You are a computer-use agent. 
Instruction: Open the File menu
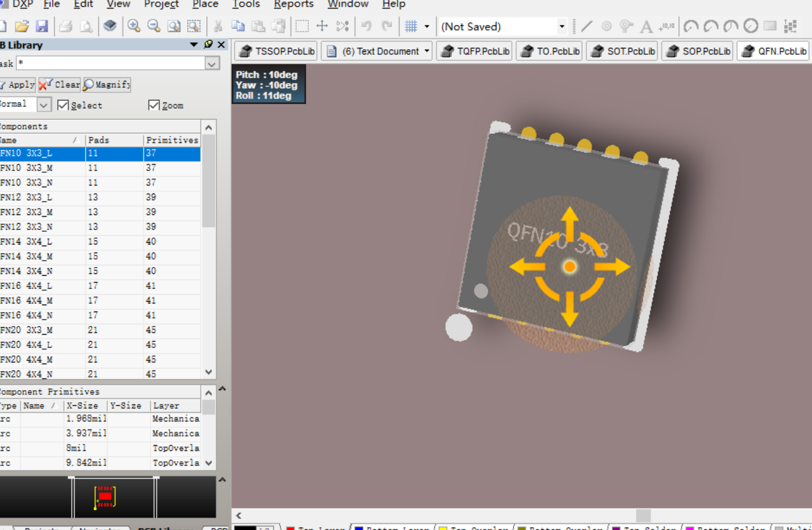tap(51, 5)
